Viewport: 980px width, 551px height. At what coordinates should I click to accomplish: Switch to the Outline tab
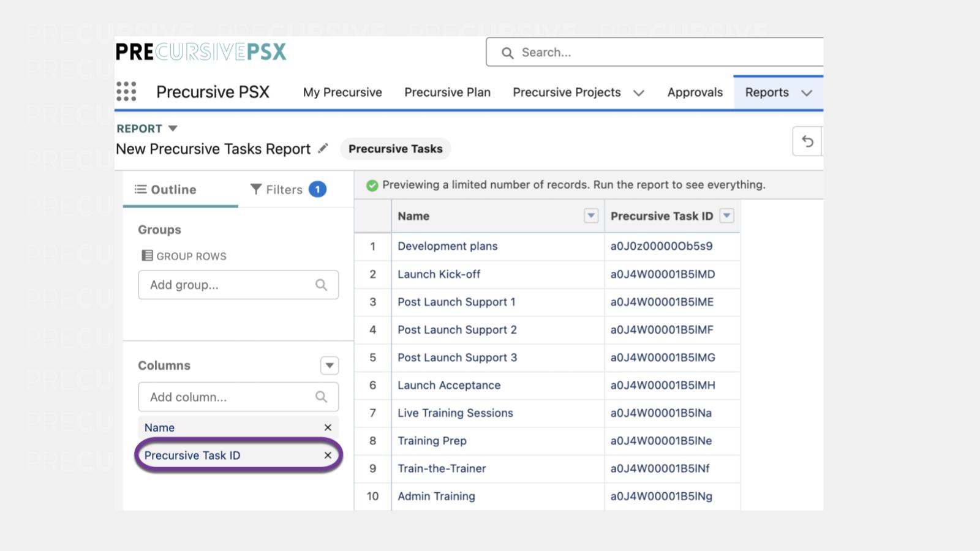(181, 190)
